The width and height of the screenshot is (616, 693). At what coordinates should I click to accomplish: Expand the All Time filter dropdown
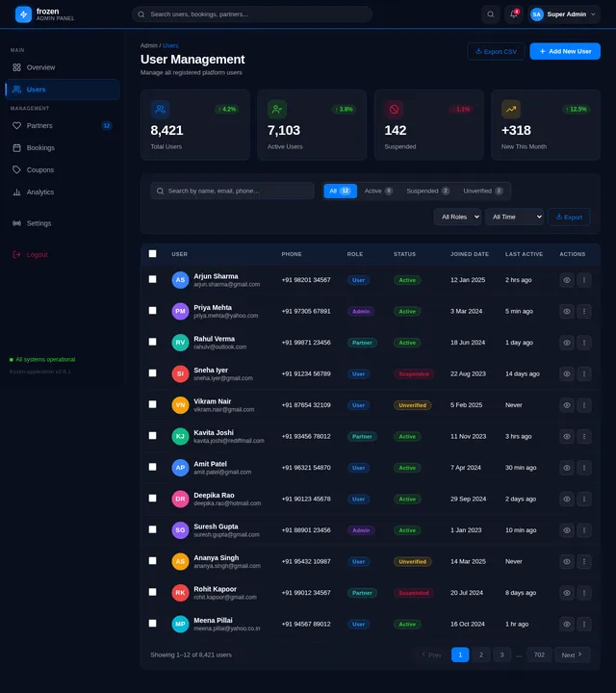(x=514, y=218)
